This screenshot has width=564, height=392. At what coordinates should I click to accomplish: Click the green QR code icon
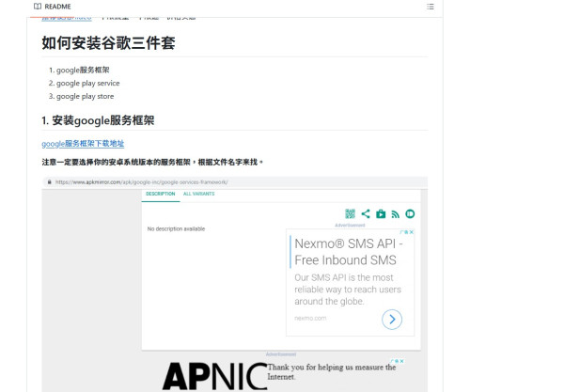coord(350,214)
